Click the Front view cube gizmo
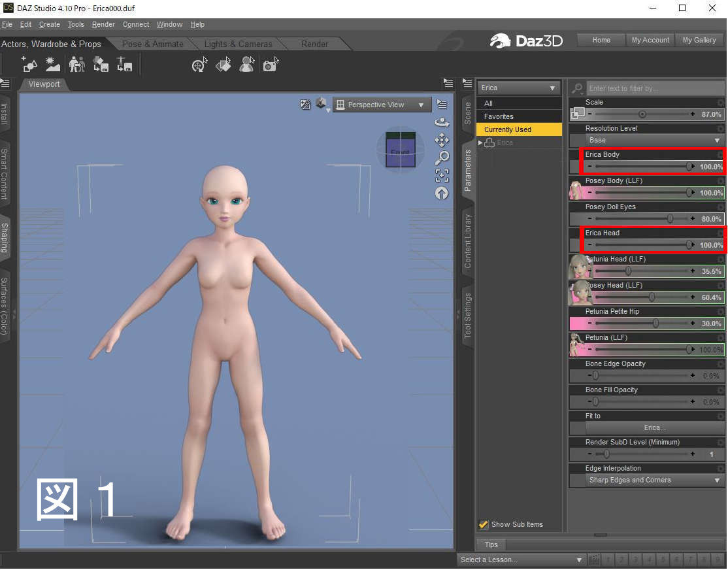Screen dimensions: 728x570 401,150
